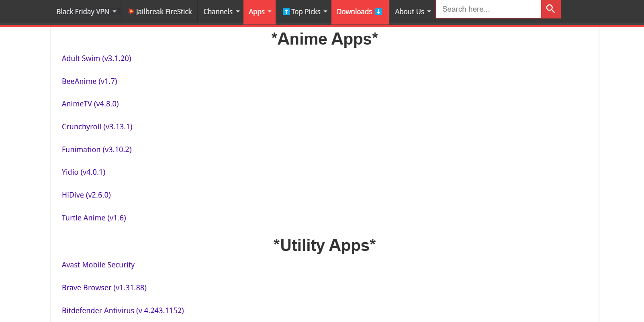Click the *Utility Apps* heading
Screen dimensions: 644x322
point(325,245)
